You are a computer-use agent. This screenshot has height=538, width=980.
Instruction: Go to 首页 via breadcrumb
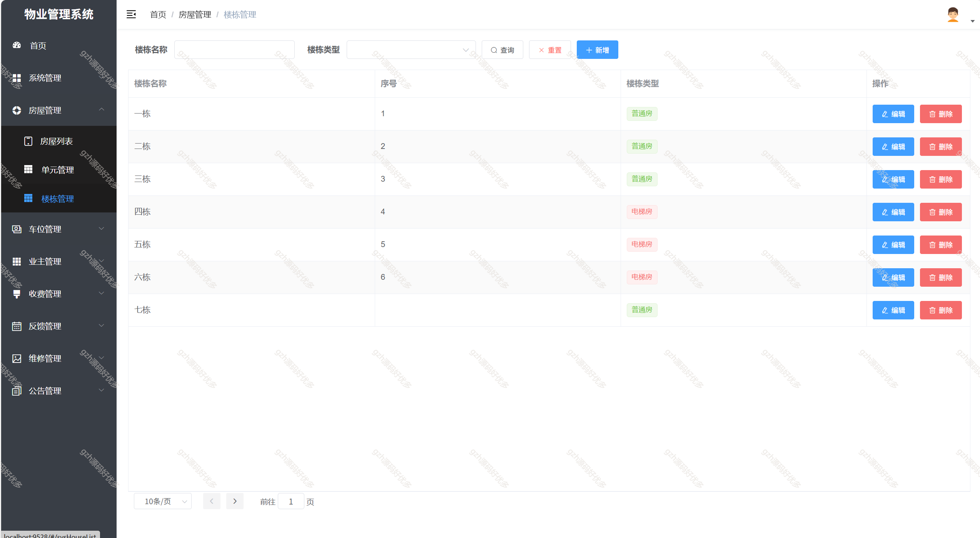(158, 15)
